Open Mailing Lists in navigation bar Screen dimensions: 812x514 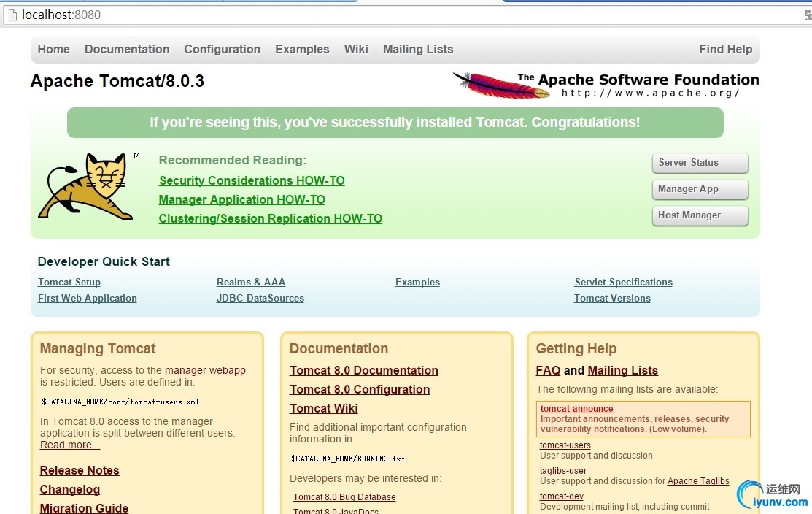point(418,49)
